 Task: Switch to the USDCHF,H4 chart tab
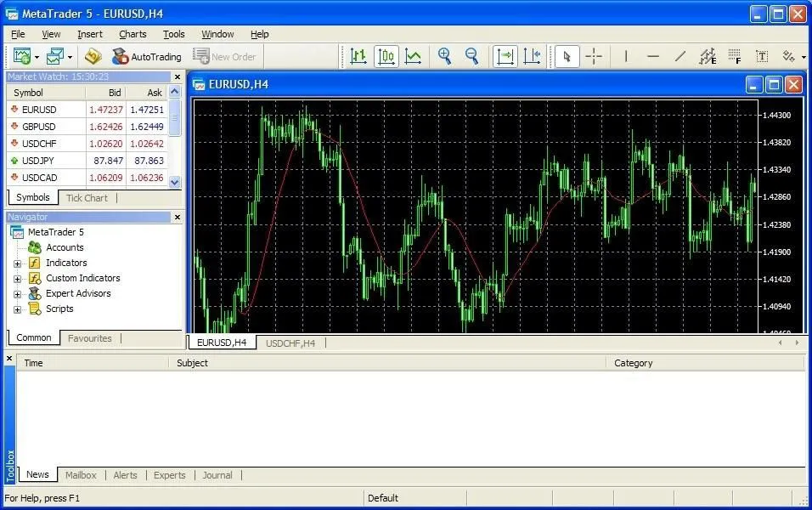click(290, 343)
